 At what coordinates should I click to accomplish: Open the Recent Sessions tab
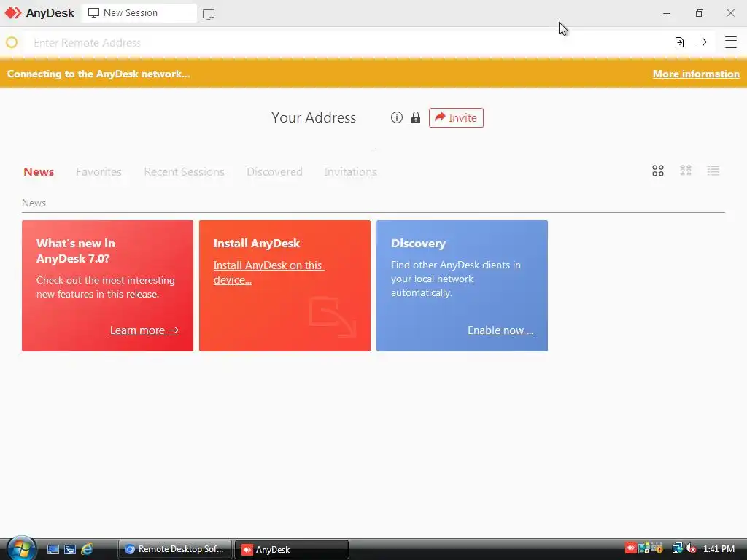point(184,172)
